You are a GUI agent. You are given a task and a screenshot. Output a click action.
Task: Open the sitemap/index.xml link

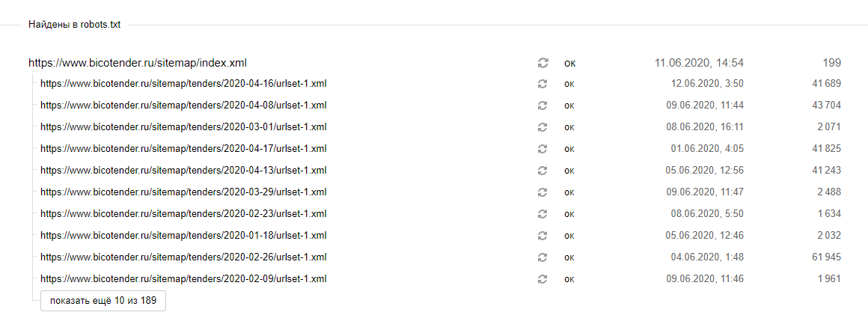click(138, 63)
